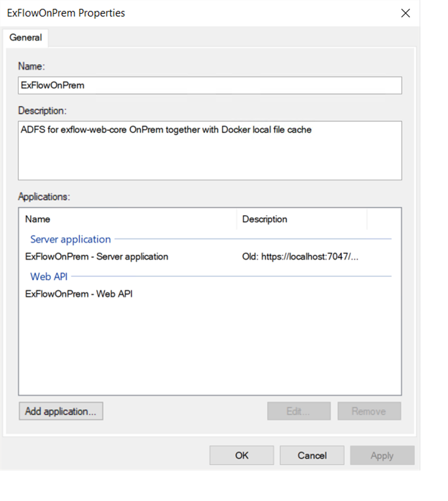Select ExFlowOnPrem - Web API row
Viewport: 448px width, 501px height.
[210, 294]
